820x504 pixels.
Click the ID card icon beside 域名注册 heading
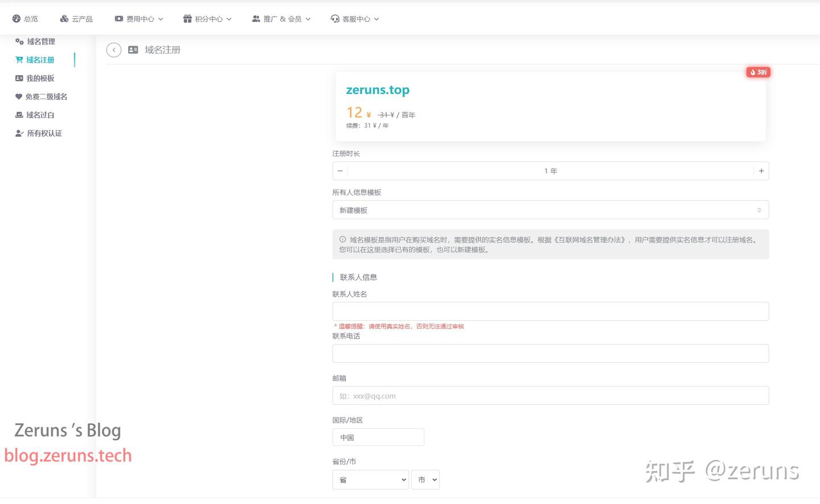coord(133,50)
